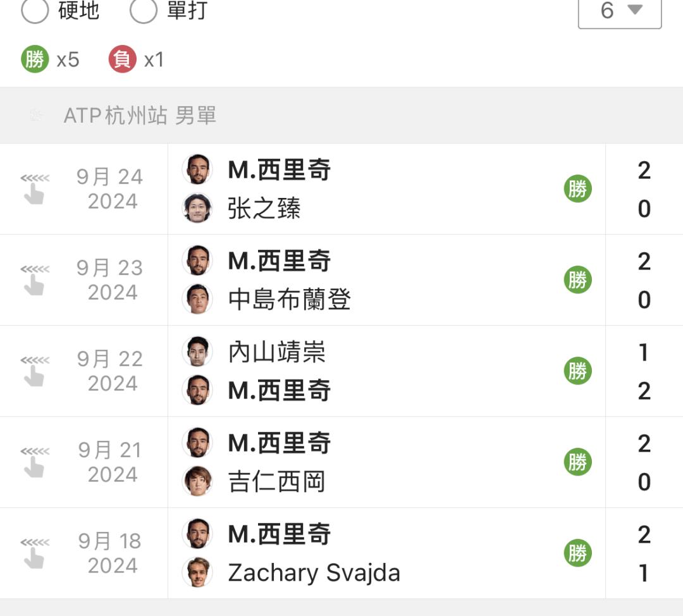
Task: Open the 9月 22 match score 1-2
Action: click(644, 371)
